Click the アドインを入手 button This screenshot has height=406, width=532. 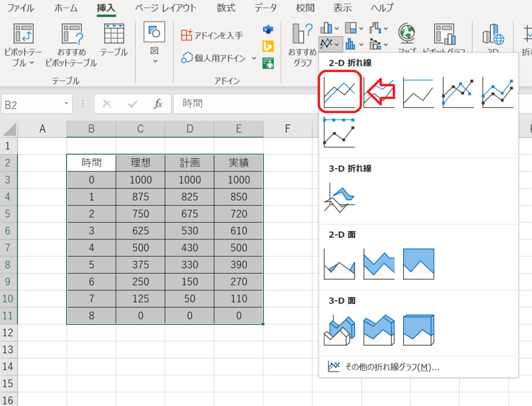click(212, 35)
